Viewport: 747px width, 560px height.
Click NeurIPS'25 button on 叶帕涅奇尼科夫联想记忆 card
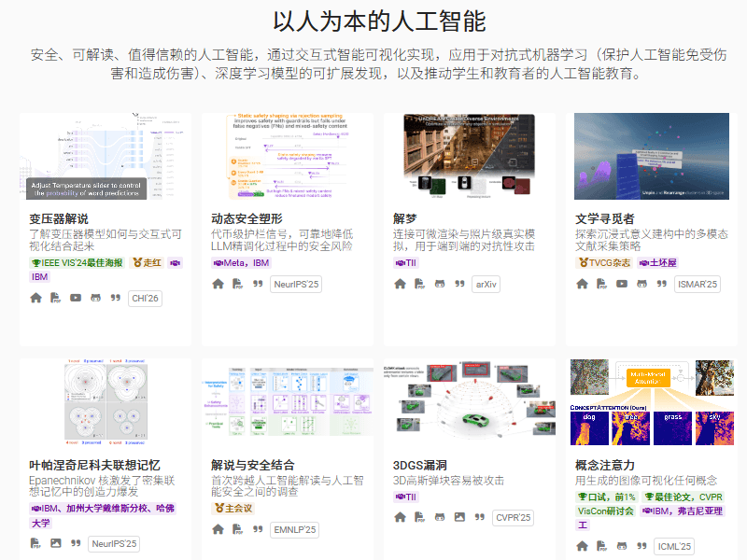pyautogui.click(x=114, y=544)
